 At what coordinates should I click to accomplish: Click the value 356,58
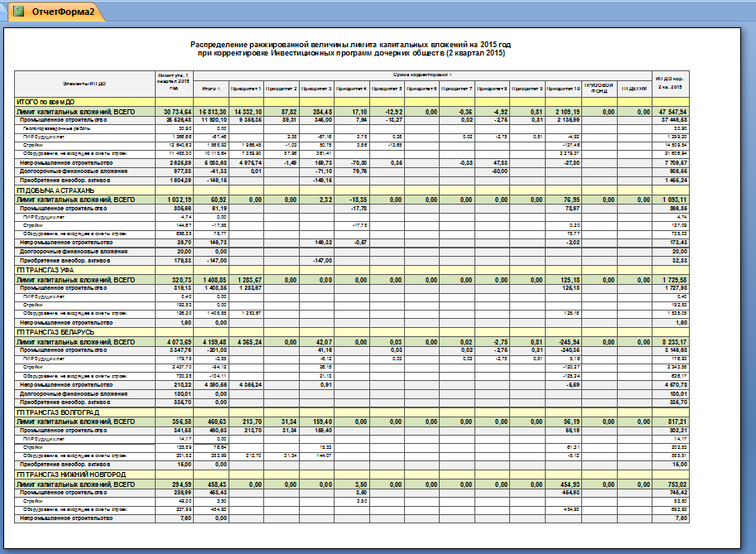(181, 422)
